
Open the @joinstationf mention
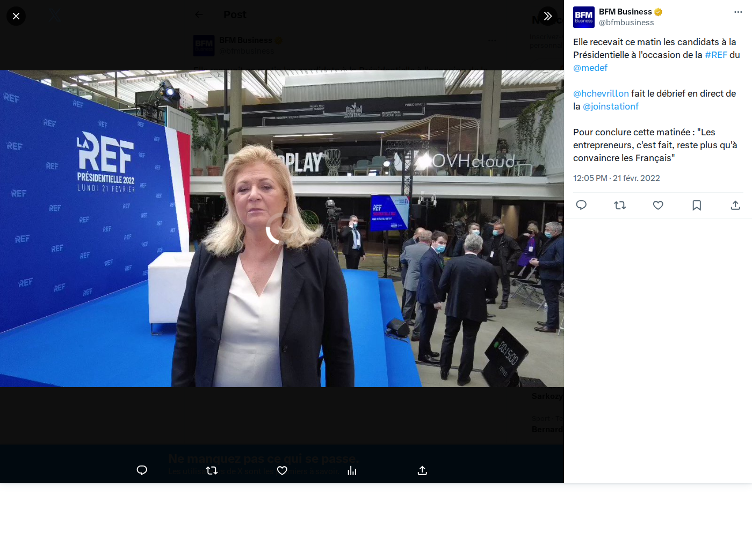611,106
